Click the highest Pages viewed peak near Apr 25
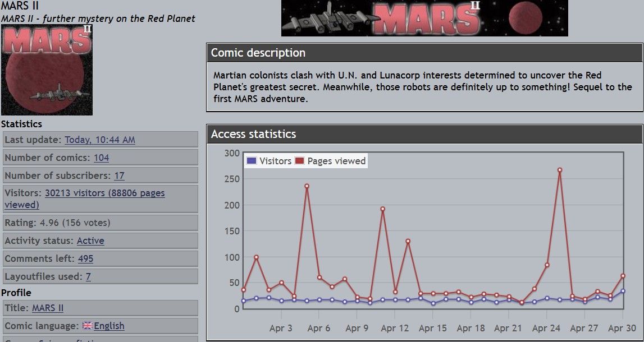 560,170
